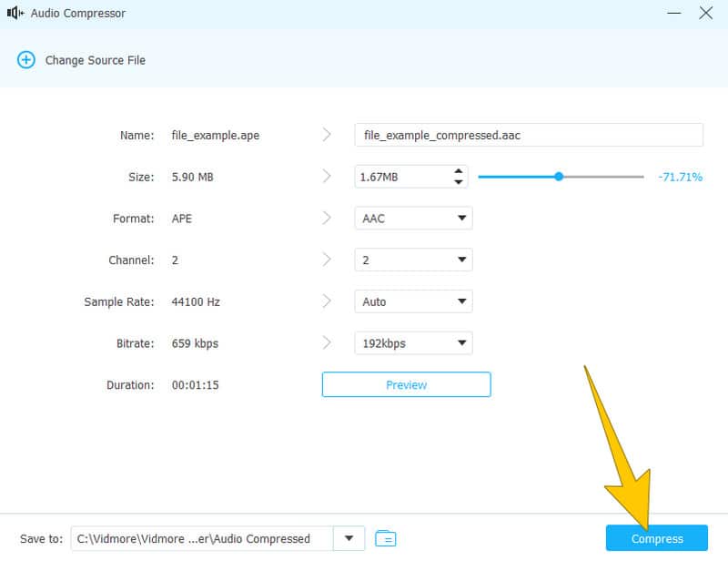Start compression with the Compress button
The height and width of the screenshot is (561, 728).
pyautogui.click(x=656, y=538)
